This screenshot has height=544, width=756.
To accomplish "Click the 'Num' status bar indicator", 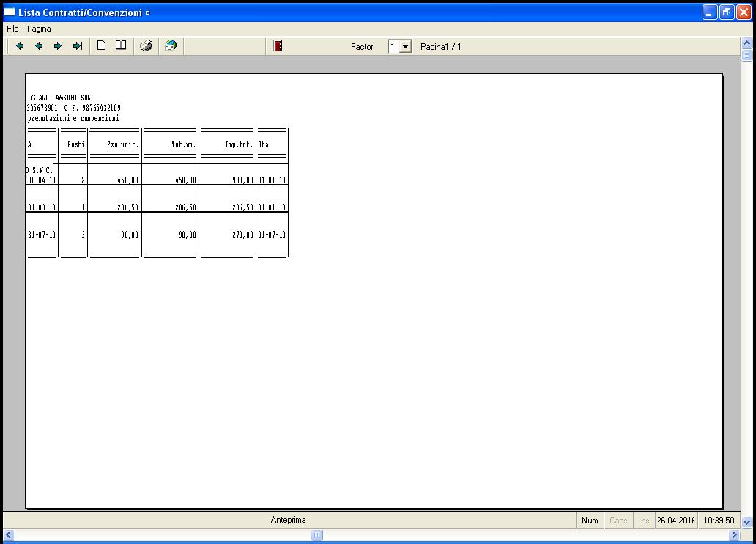I will click(590, 521).
